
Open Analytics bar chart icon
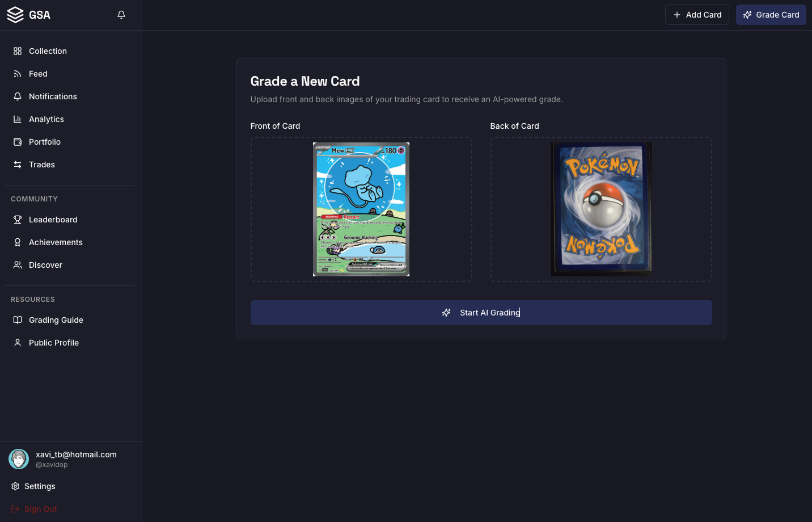pos(18,119)
